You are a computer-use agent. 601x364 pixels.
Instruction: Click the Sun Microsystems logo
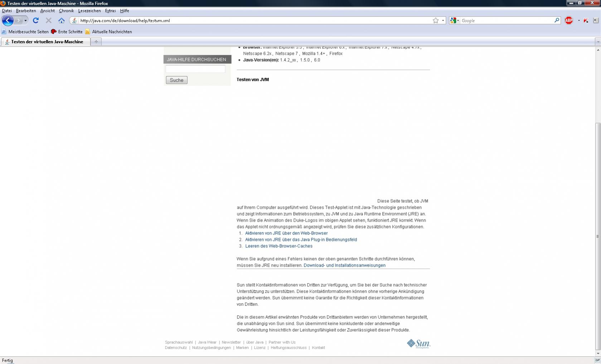click(419, 344)
